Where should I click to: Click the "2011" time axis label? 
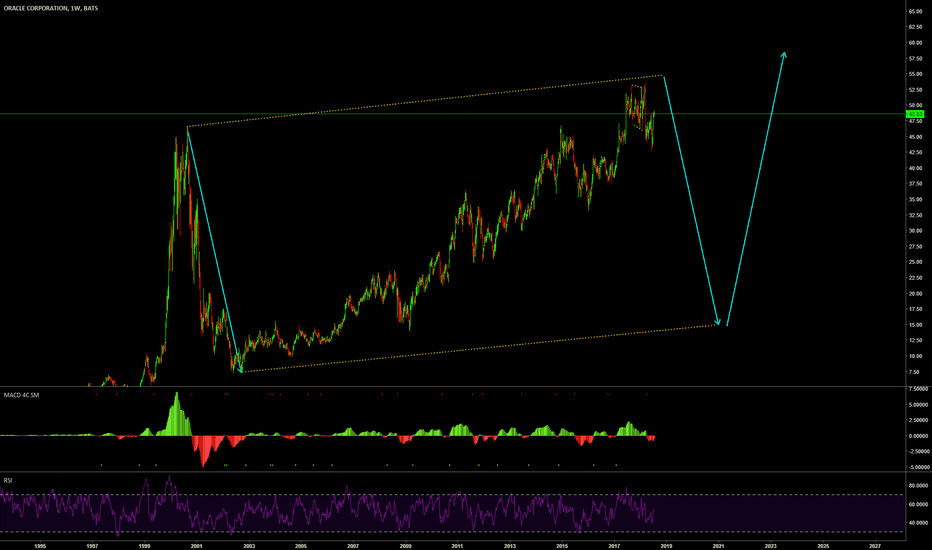click(x=457, y=545)
